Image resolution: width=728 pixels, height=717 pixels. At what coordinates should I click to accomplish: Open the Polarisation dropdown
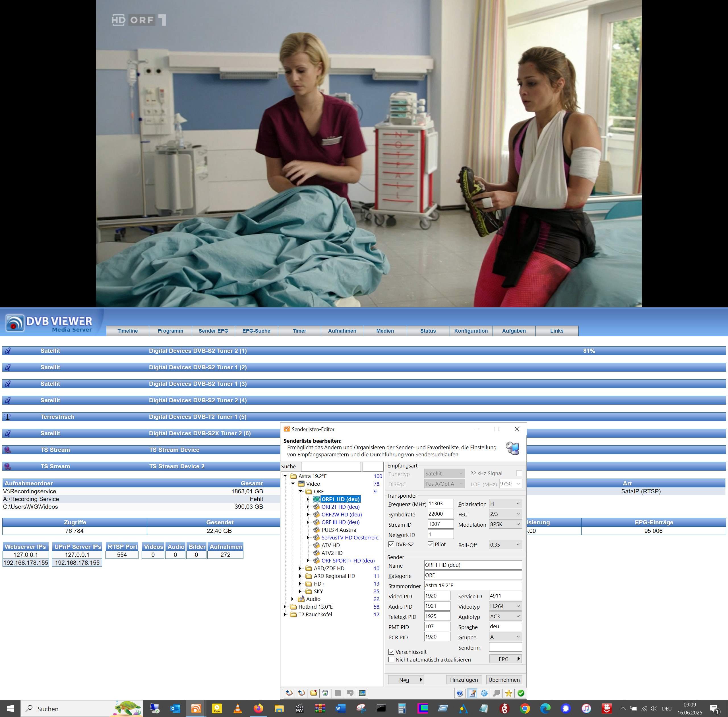[x=505, y=504]
